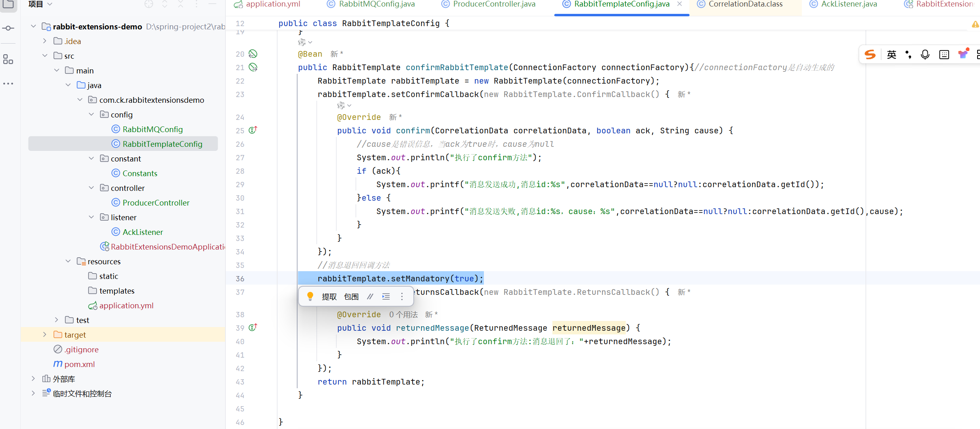This screenshot has height=429, width=980.
Task: Click the bean gutter icon on line 20
Action: [x=253, y=54]
